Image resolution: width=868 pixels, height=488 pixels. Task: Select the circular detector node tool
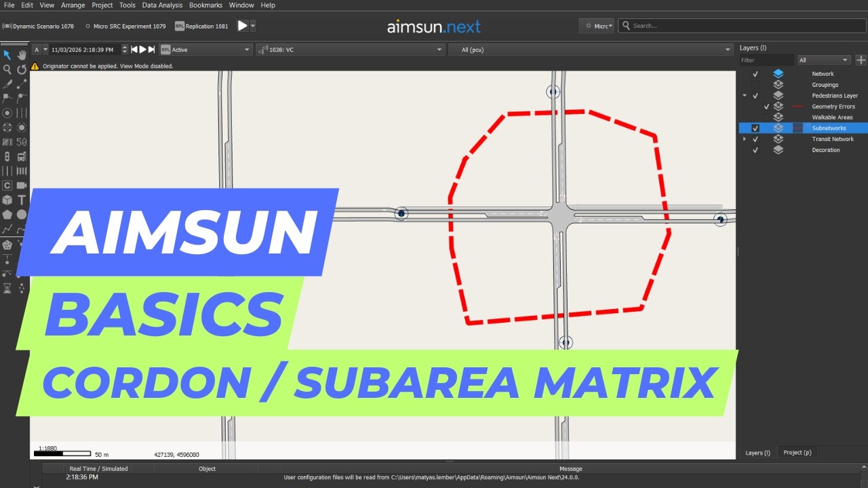click(7, 113)
